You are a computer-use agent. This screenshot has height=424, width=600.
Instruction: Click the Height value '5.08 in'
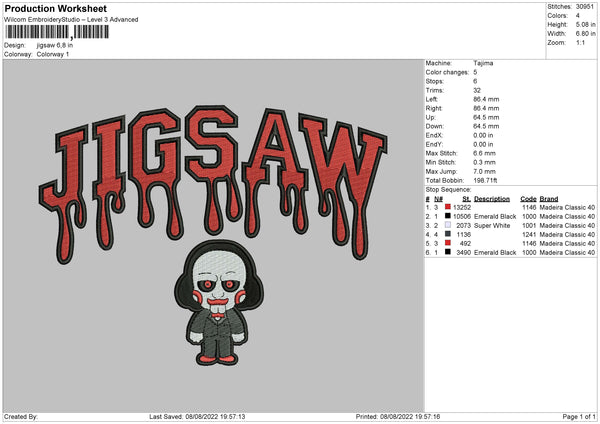(585, 24)
